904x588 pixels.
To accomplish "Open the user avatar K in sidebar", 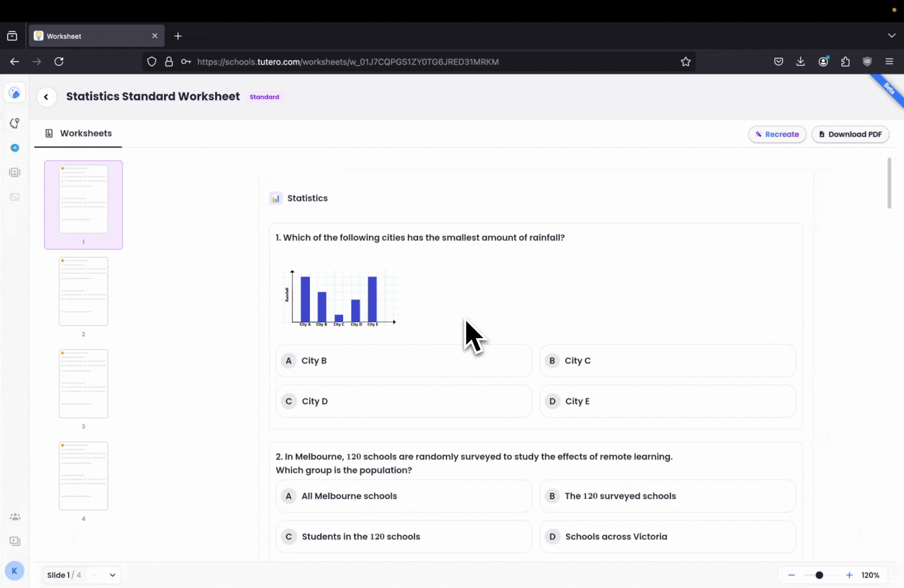I will (14, 571).
